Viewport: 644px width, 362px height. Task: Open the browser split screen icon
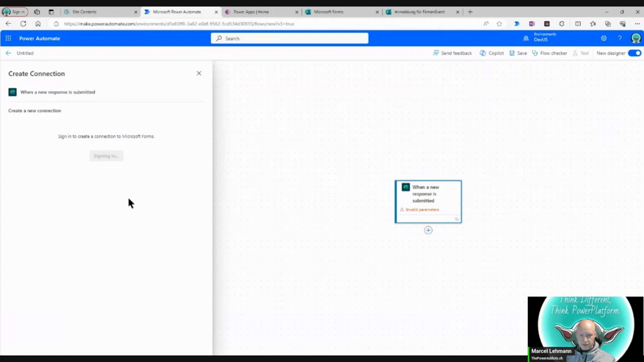[578, 24]
